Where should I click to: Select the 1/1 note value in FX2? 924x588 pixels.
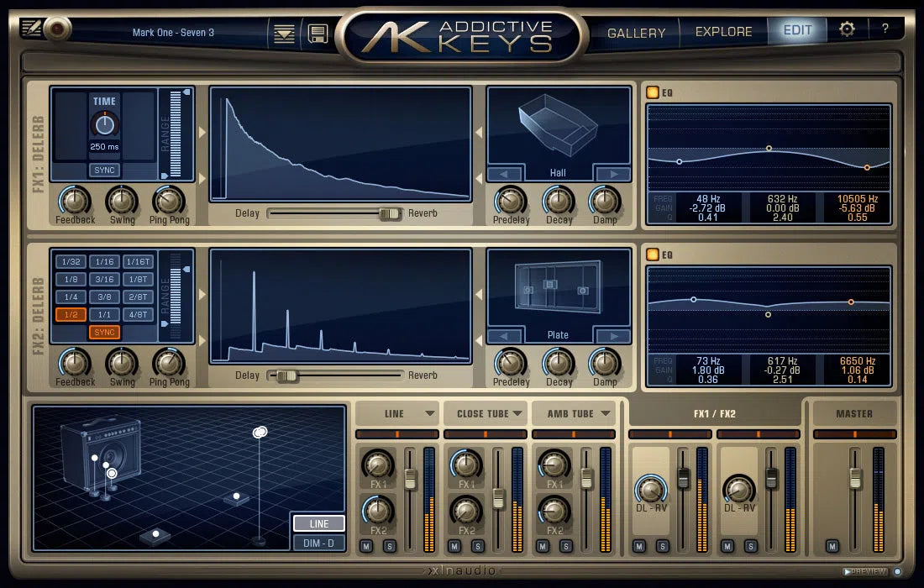coord(104,314)
